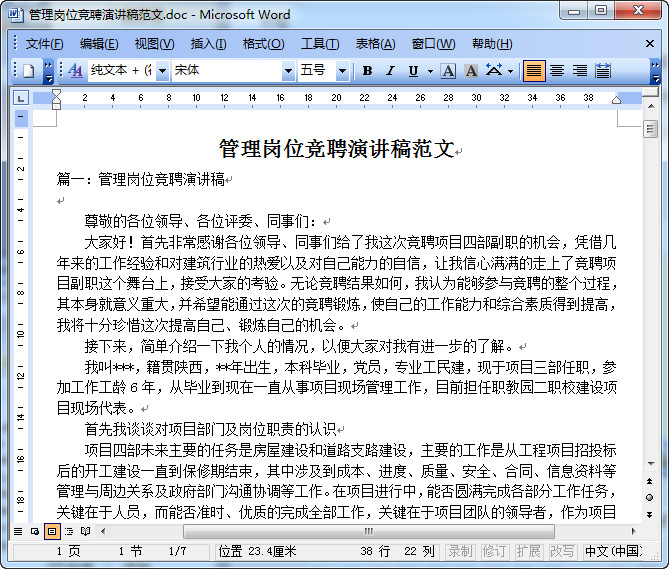Open the 窗口(W) menu

pos(433,44)
